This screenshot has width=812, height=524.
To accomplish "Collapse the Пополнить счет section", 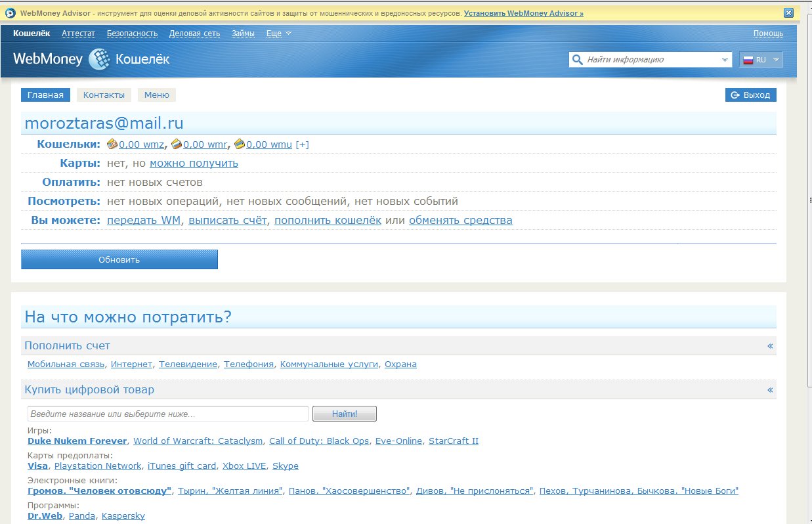I will click(x=770, y=345).
